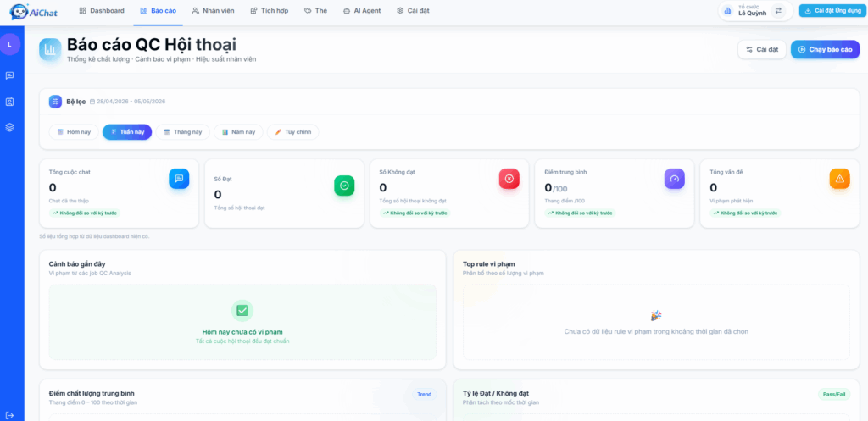
Task: Click the logout icon in sidebar
Action: coord(9,415)
